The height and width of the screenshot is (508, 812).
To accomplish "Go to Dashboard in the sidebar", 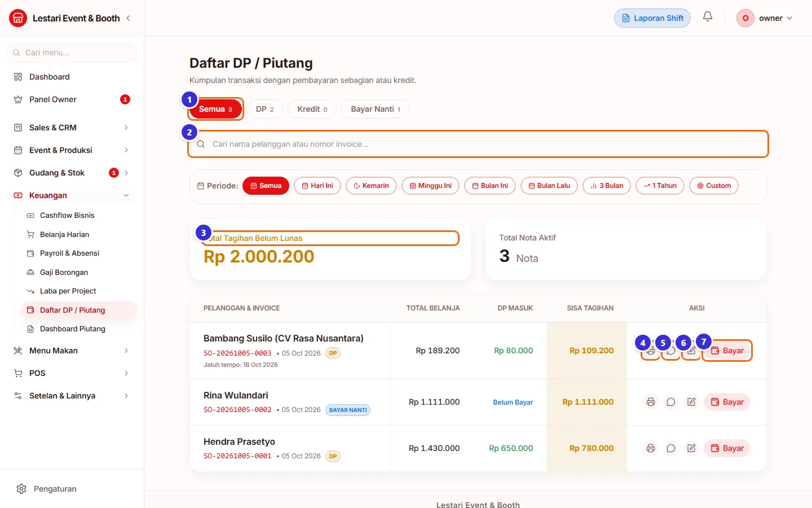I will coord(72,77).
